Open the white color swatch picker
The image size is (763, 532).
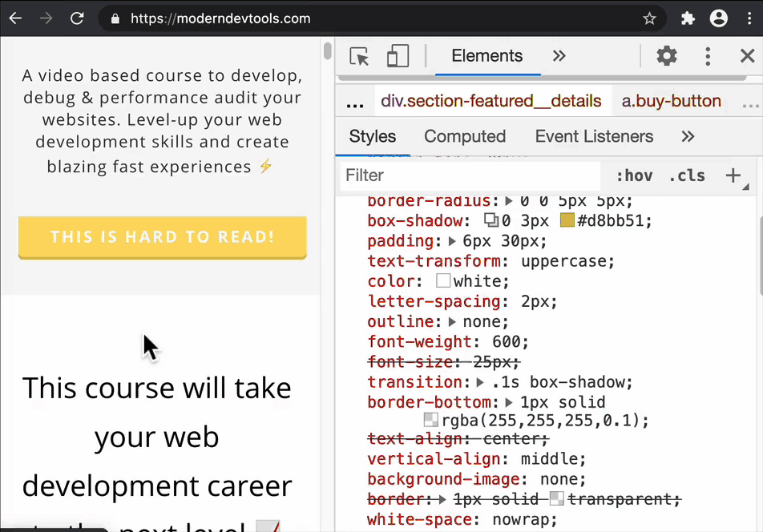click(x=442, y=280)
